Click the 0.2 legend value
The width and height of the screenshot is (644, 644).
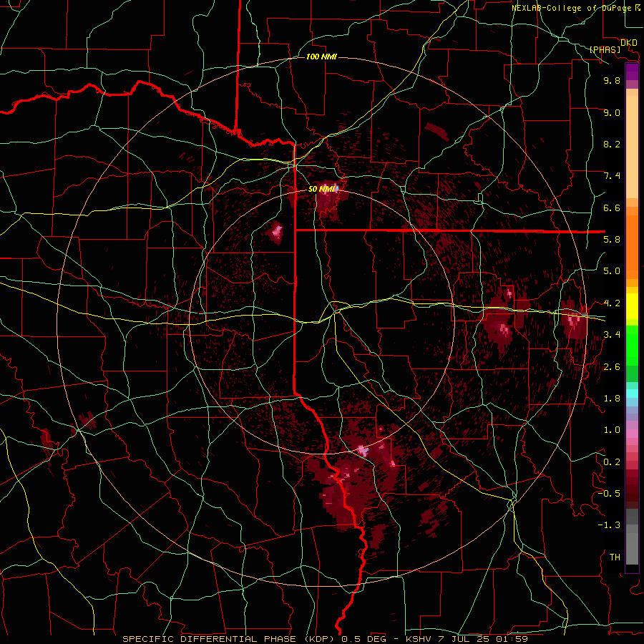612,462
